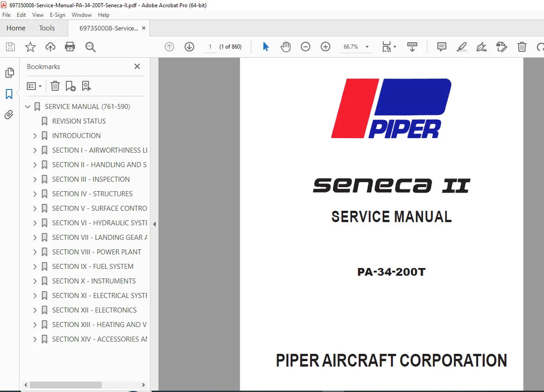The image size is (544, 392).
Task: Open the File menu
Action: [6, 15]
